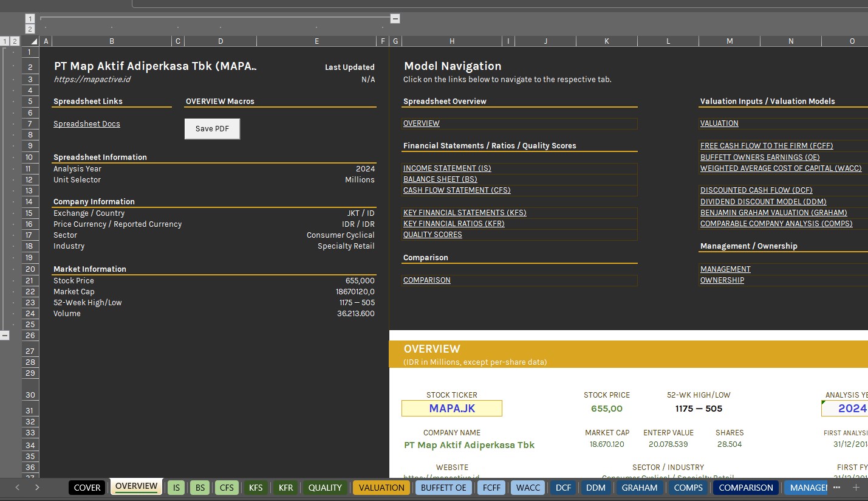Select the MAPA.JK stock ticker cell
The image size is (868, 501).
pyautogui.click(x=451, y=408)
